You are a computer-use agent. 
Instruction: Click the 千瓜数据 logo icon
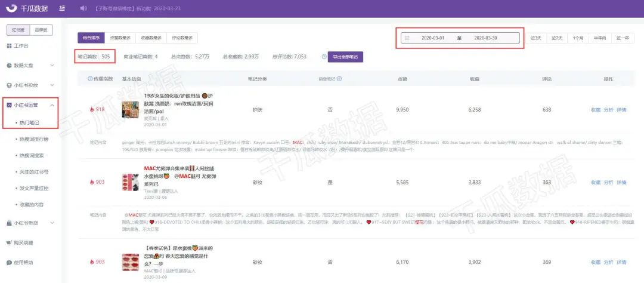[12, 8]
